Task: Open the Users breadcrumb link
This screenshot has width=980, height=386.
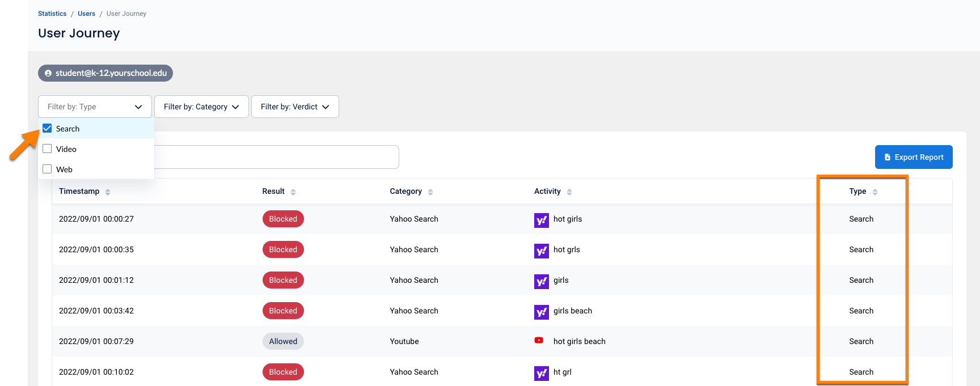Action: 86,14
